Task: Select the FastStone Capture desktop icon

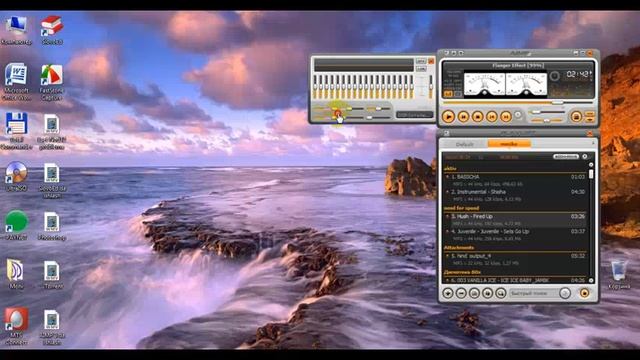Action: tap(51, 82)
